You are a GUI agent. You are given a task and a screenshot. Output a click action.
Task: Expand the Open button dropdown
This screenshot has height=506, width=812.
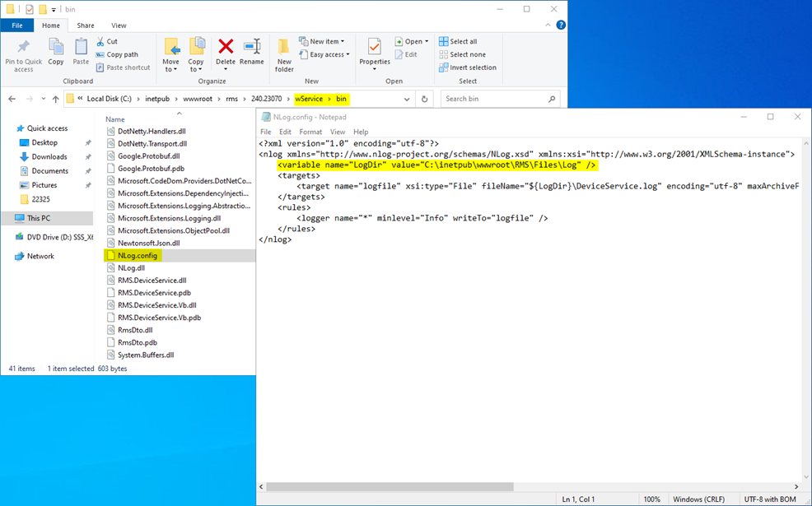point(427,41)
